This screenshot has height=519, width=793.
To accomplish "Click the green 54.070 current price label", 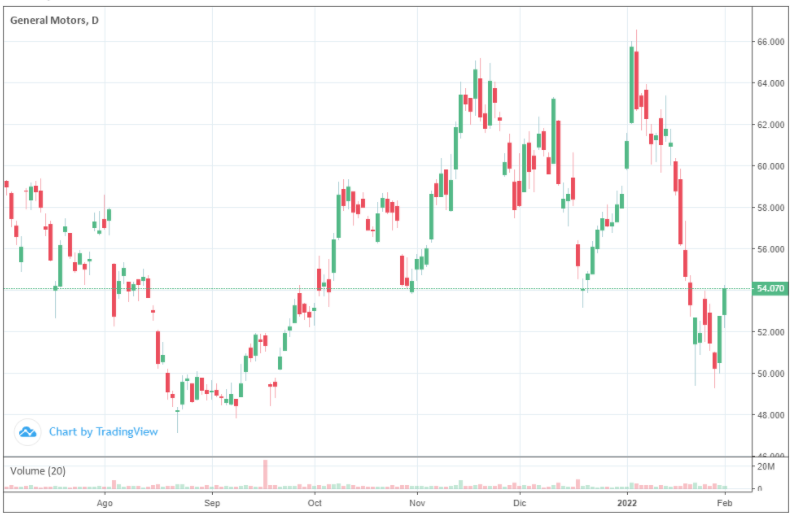I will coord(770,288).
